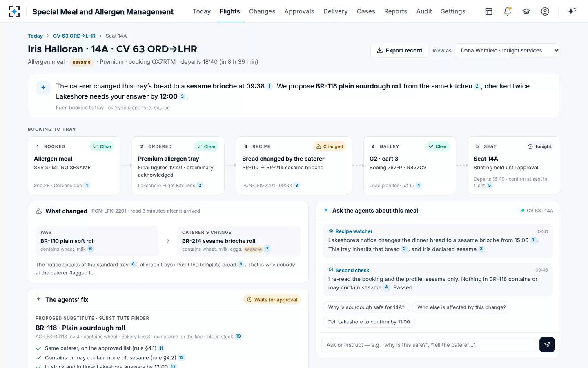Select 'Tell Lakeshore to confirm by 11:00'

[369, 322]
